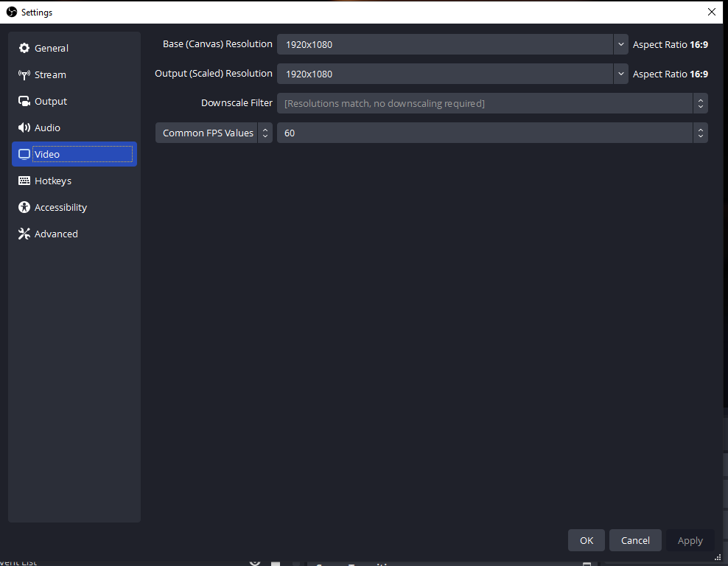The width and height of the screenshot is (728, 566).
Task: Switch to the Hotkeys tab
Action: point(53,181)
